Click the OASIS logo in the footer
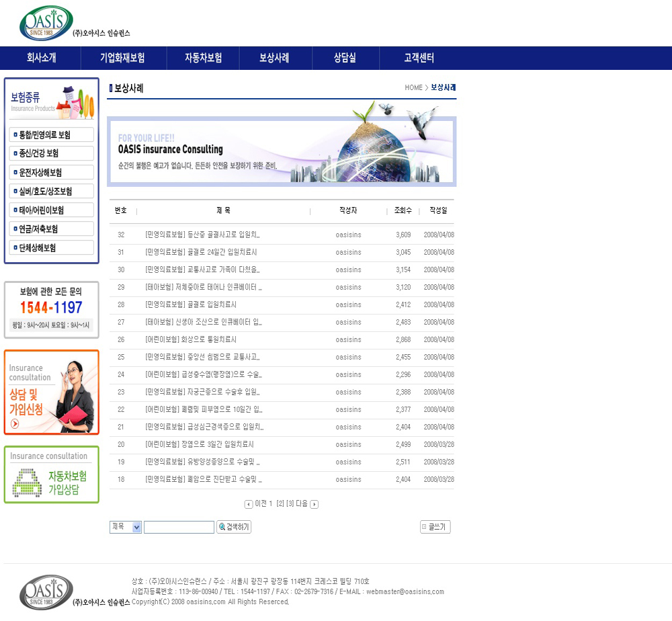 (x=46, y=592)
